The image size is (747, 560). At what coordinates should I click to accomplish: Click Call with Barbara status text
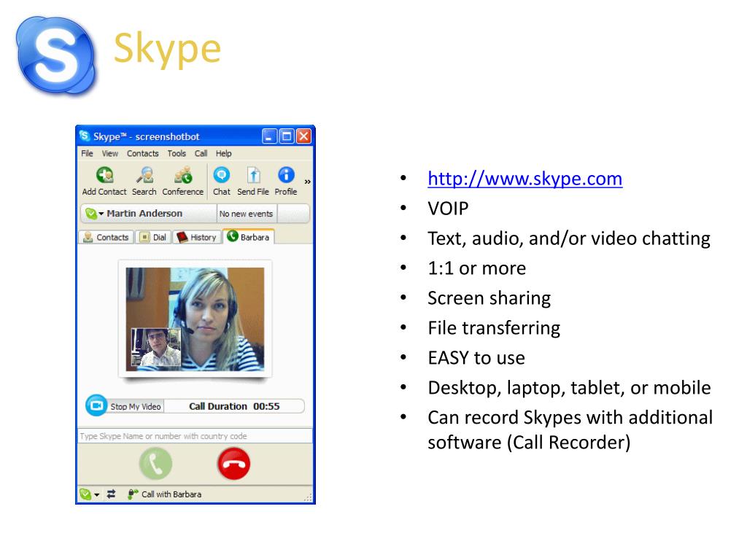171,494
